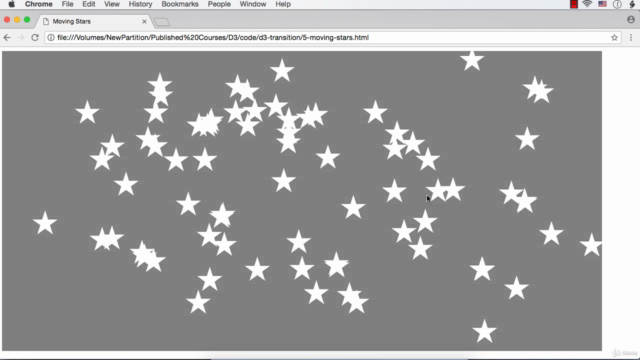Image resolution: width=640 pixels, height=360 pixels.
Task: Click the isolated star at far left edge
Action: point(45,223)
